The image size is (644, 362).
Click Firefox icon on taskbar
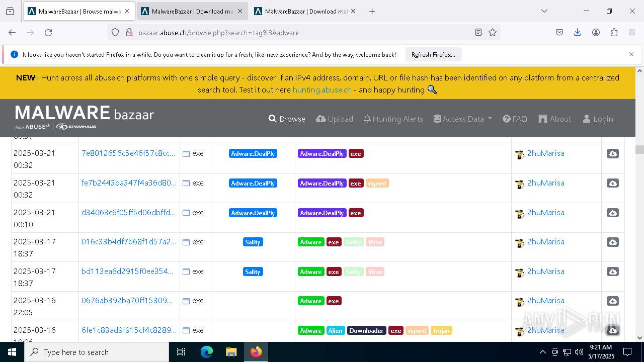tap(256, 352)
